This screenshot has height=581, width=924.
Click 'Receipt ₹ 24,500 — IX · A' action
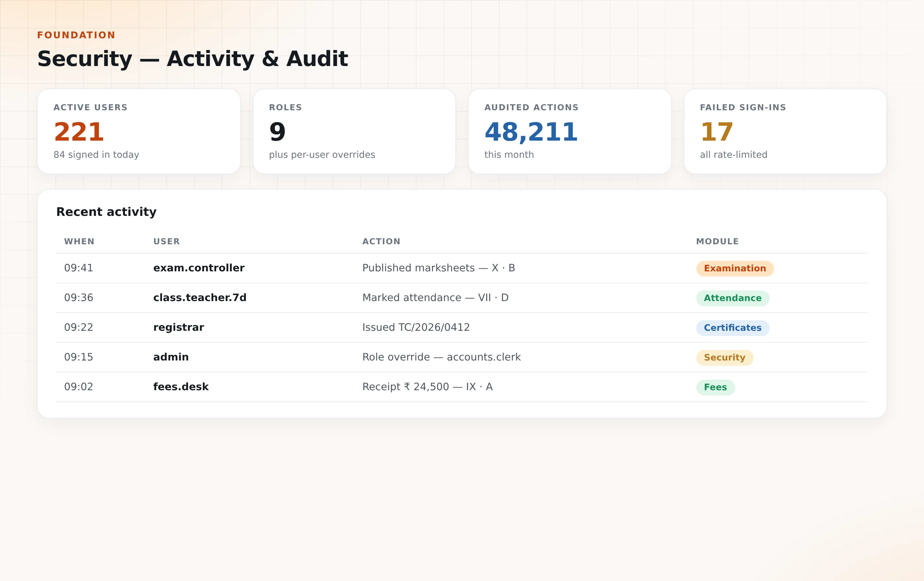(x=427, y=387)
